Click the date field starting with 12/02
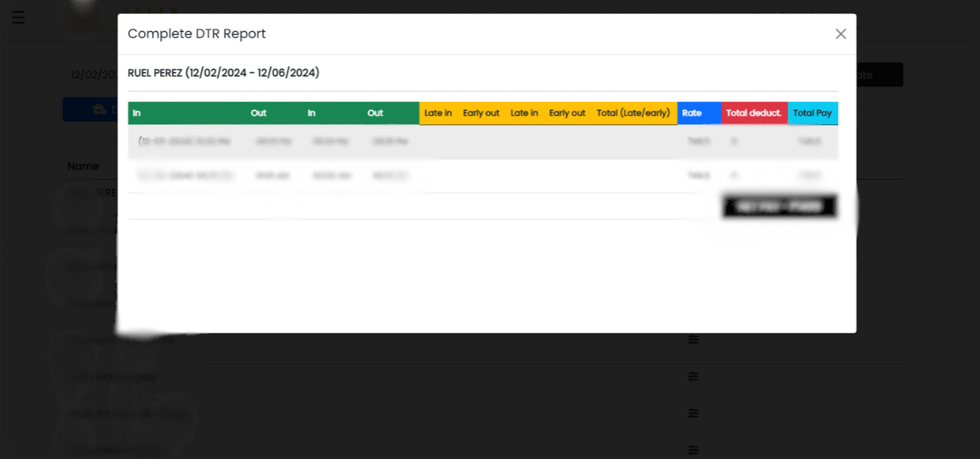 (91, 75)
